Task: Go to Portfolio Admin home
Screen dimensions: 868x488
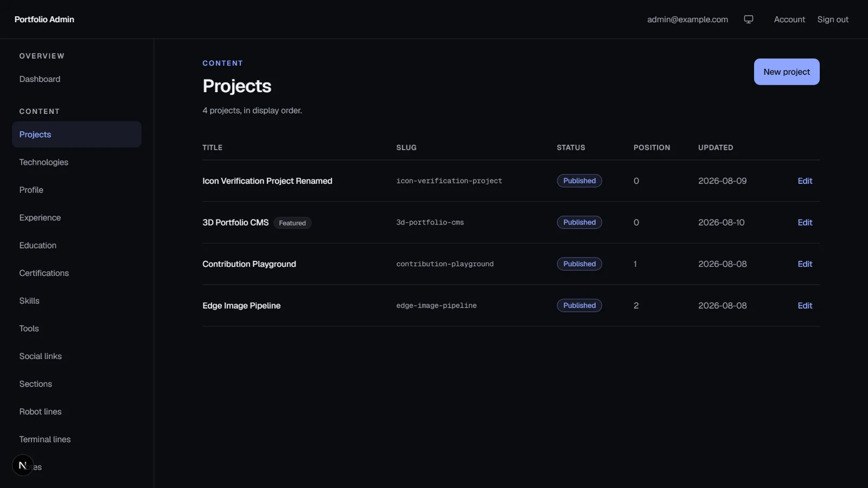Action: (x=44, y=20)
